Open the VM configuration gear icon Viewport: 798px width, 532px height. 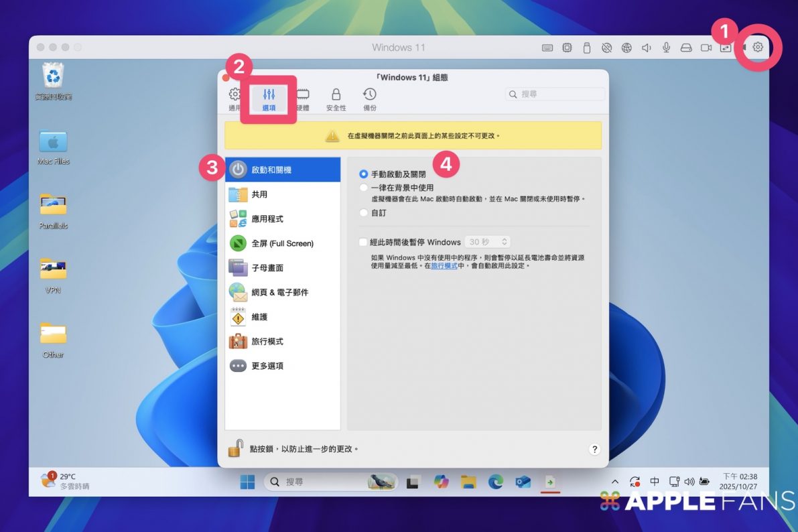(x=758, y=48)
